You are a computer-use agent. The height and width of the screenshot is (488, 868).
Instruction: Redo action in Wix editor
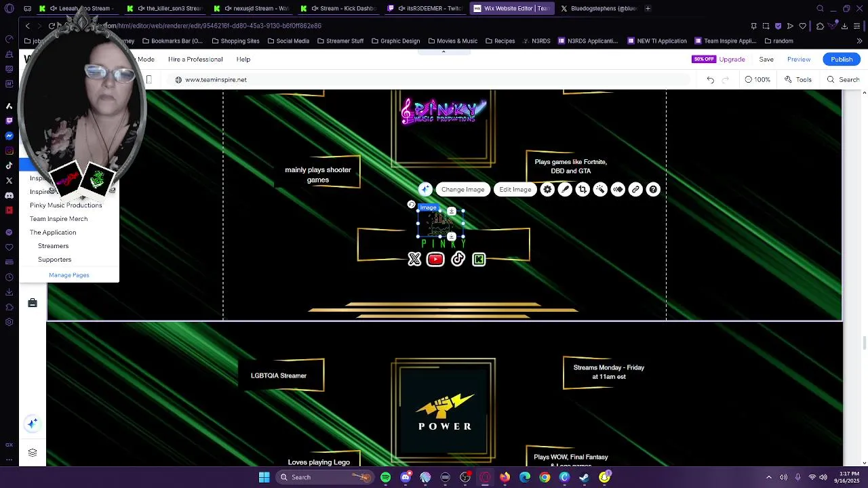pyautogui.click(x=725, y=80)
